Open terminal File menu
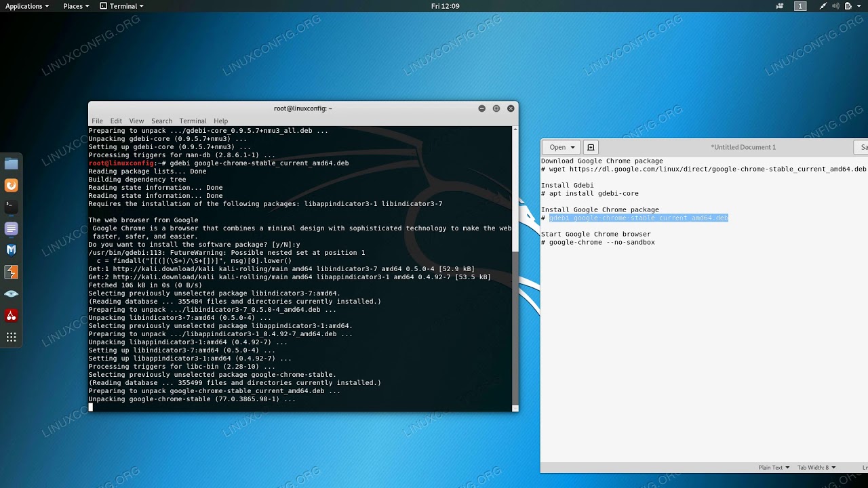 click(98, 121)
